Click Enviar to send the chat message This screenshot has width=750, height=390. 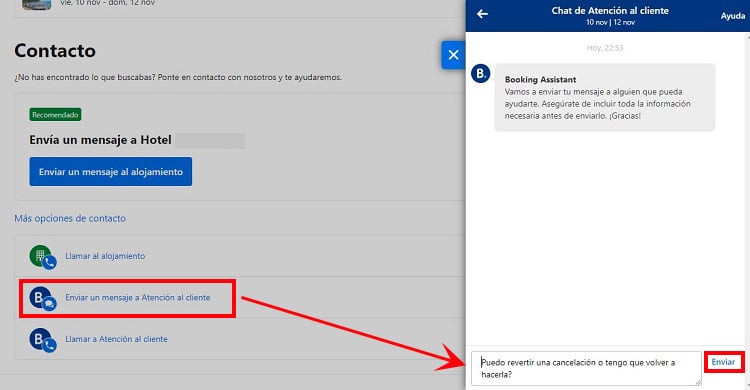[x=723, y=362]
